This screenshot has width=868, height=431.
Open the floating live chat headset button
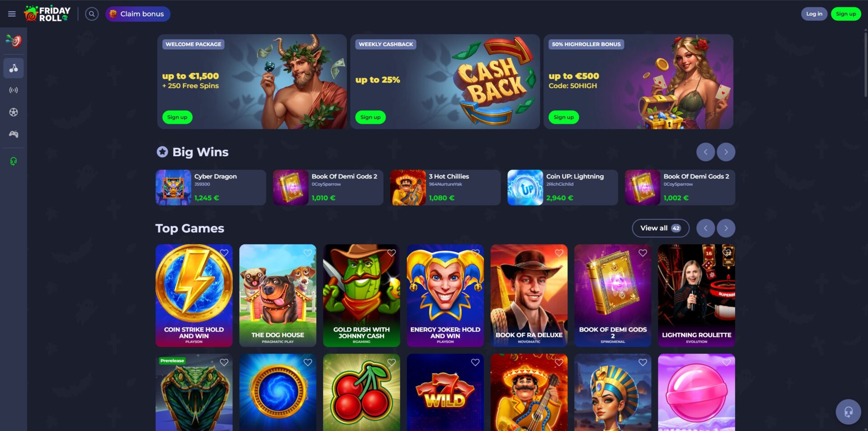click(848, 412)
